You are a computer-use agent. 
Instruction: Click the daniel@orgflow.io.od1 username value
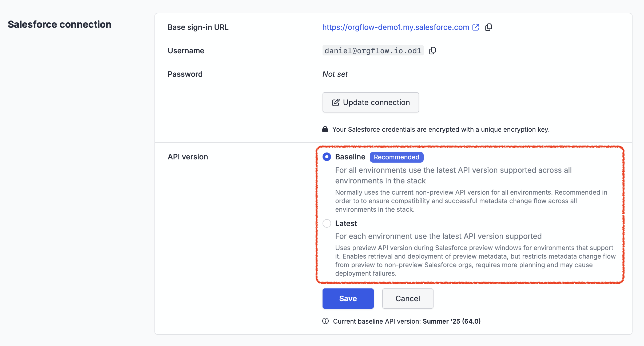(373, 51)
